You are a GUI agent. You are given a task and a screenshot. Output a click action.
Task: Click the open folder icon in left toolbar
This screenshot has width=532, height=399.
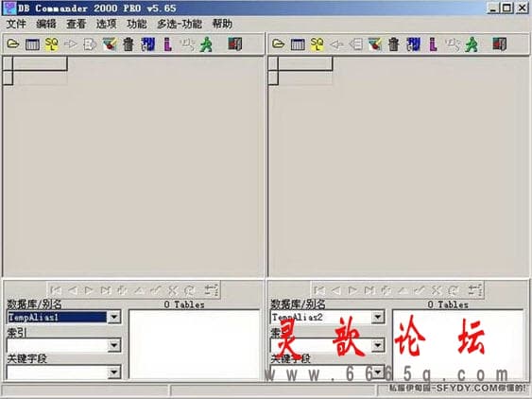13,44
